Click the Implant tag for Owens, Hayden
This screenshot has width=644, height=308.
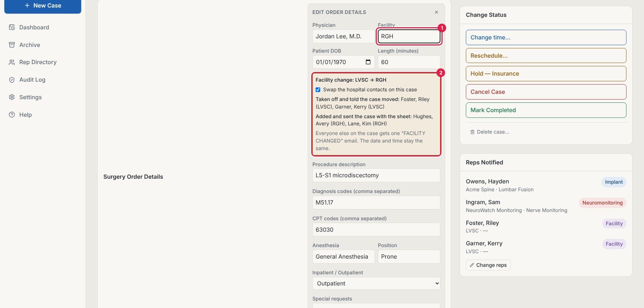click(614, 182)
